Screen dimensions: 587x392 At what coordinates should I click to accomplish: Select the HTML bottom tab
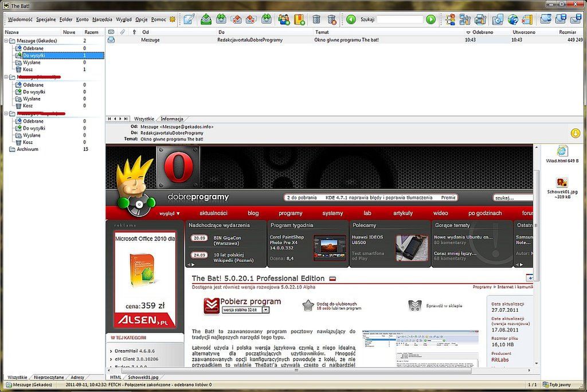(116, 378)
